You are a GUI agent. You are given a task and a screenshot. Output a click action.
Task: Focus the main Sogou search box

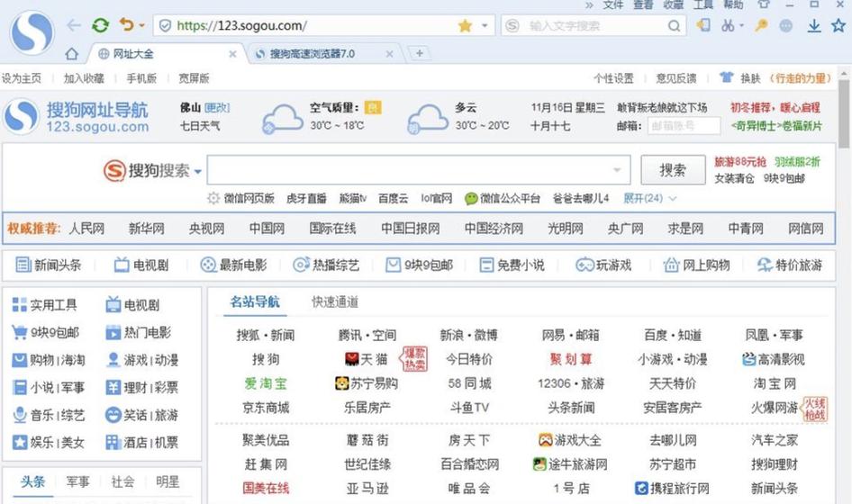419,170
